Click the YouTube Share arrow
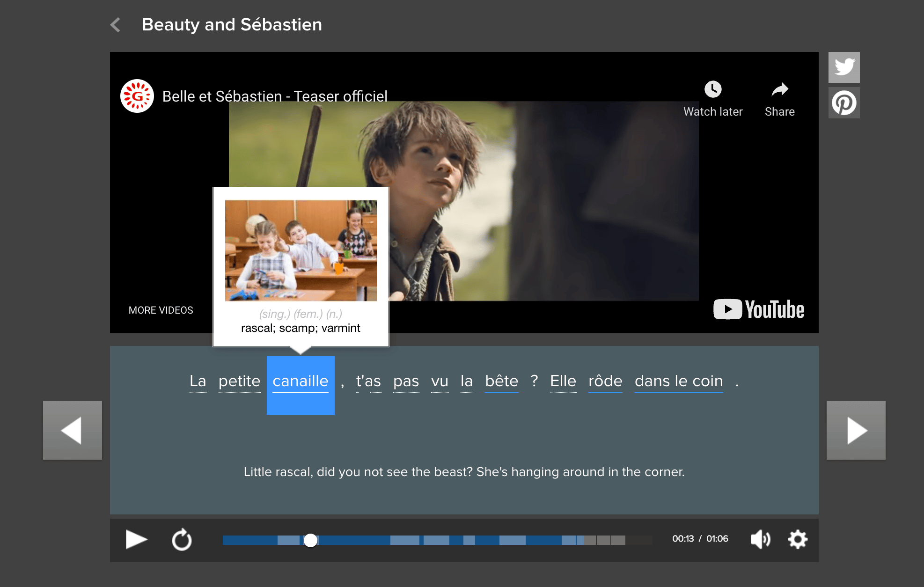924x587 pixels. [x=779, y=89]
